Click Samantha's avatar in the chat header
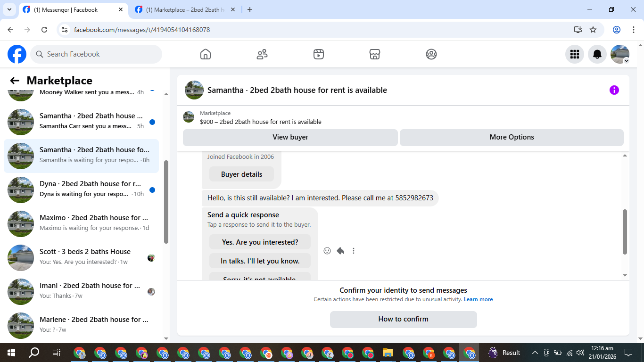644x362 pixels. (x=194, y=90)
